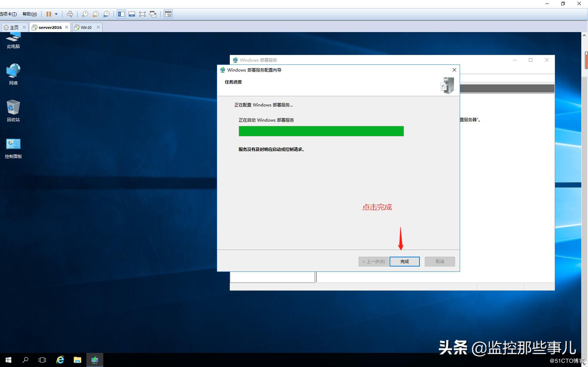Viewport: 588px width, 367px height.
Task: Launch Internet Explorer from the taskbar
Action: click(60, 360)
